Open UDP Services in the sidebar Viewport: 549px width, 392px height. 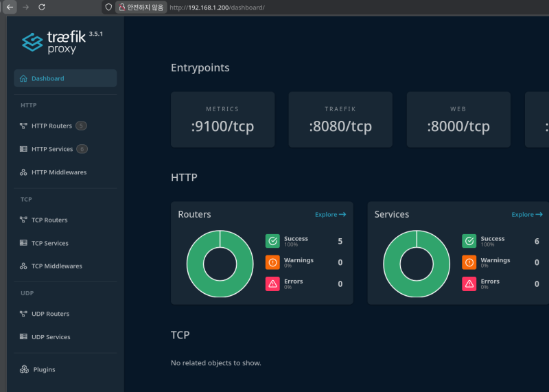click(51, 337)
